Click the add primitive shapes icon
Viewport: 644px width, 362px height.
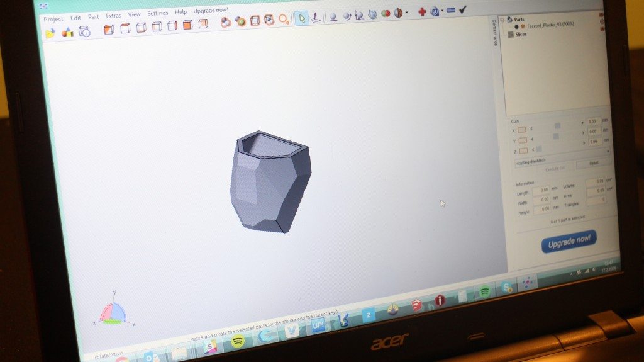(67, 32)
